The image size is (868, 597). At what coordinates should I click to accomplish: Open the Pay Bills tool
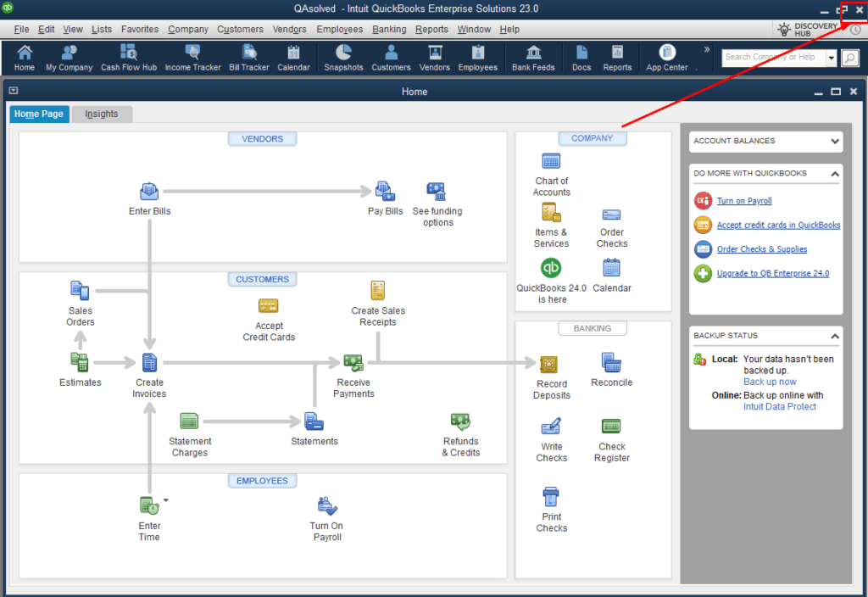(x=385, y=192)
